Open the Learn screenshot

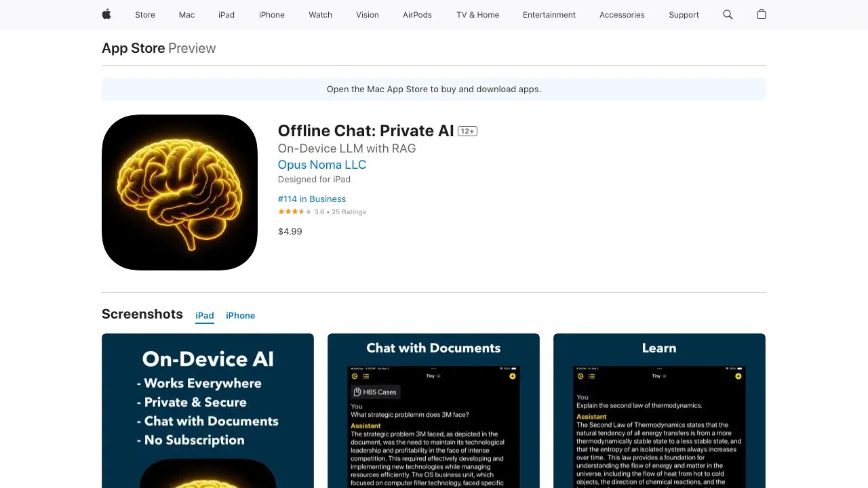click(x=659, y=411)
